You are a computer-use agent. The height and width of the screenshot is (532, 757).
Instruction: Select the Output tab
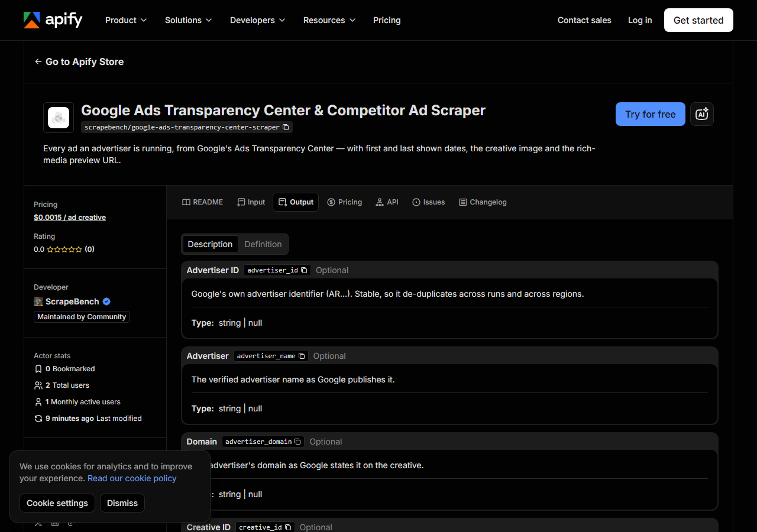296,202
